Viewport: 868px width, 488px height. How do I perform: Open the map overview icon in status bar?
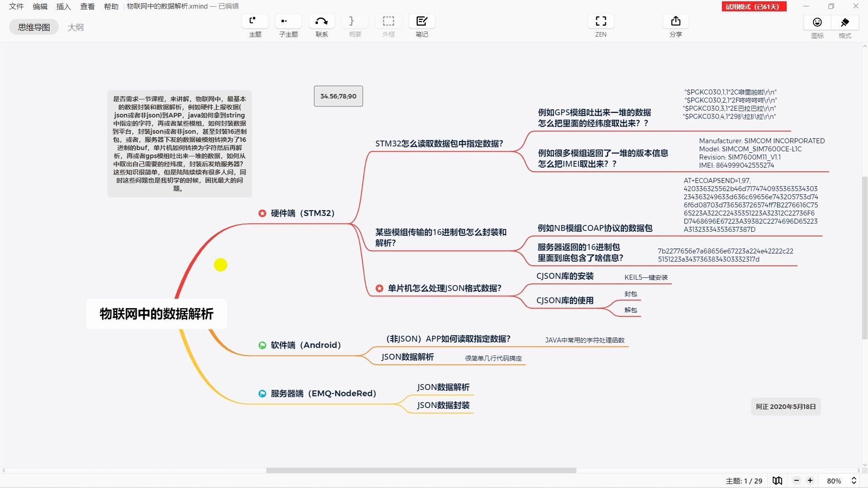click(x=777, y=481)
